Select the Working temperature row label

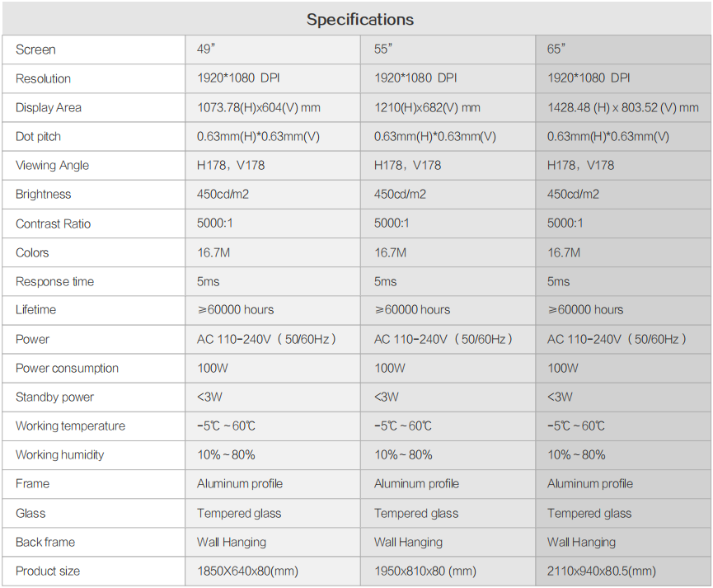[70, 426]
